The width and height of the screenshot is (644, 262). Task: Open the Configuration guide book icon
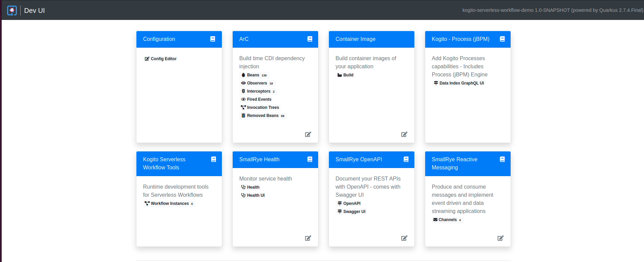click(213, 39)
